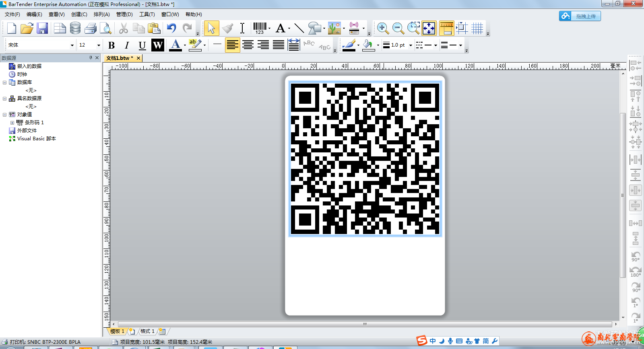Open font color dropdown arrow
Image resolution: width=644 pixels, height=349 pixels.
click(185, 45)
